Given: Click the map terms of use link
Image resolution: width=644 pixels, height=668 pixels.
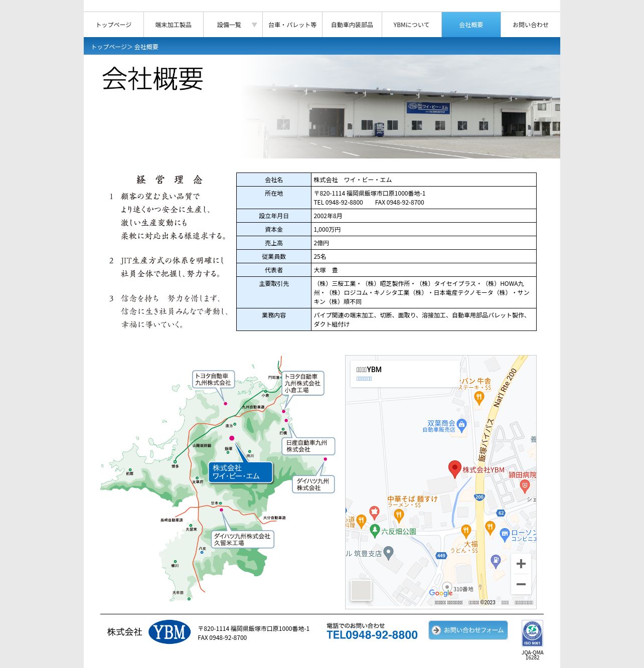Looking at the screenshot, I should click(505, 603).
